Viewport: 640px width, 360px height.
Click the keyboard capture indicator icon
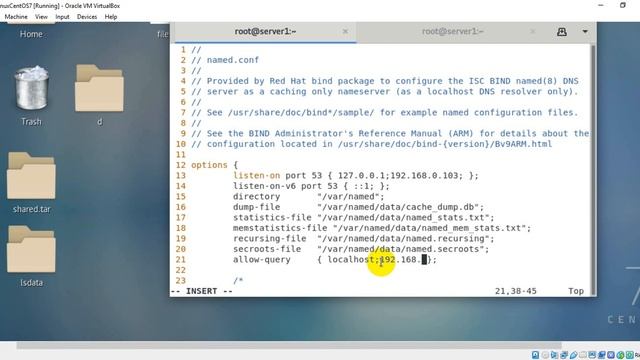click(630, 355)
